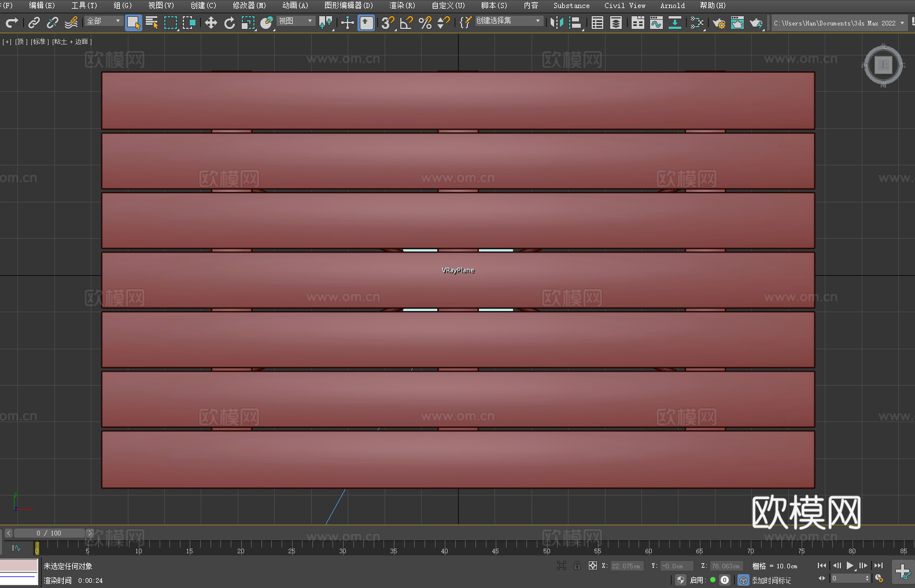Screen dimensions: 915x588
Task: Open 渲染(R) menu
Action: 402,5
